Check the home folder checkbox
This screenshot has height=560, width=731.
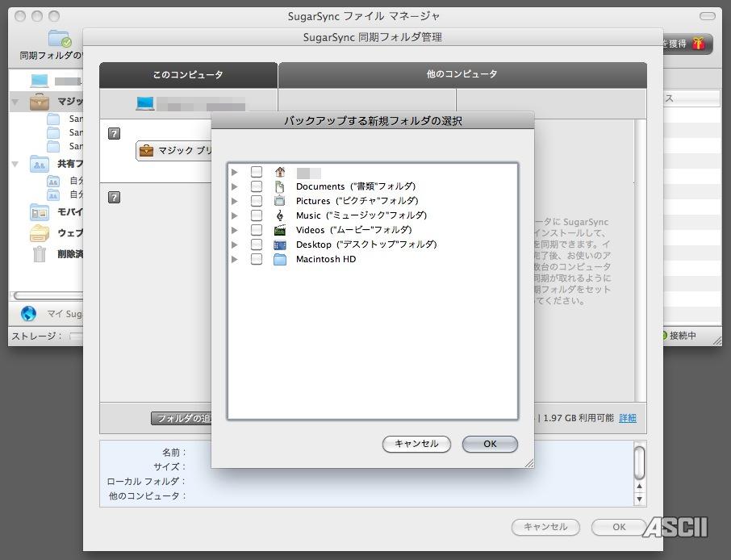(x=257, y=172)
